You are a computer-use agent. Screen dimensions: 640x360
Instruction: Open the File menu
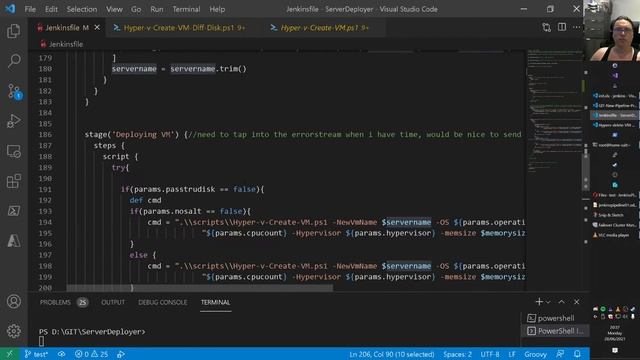30,9
